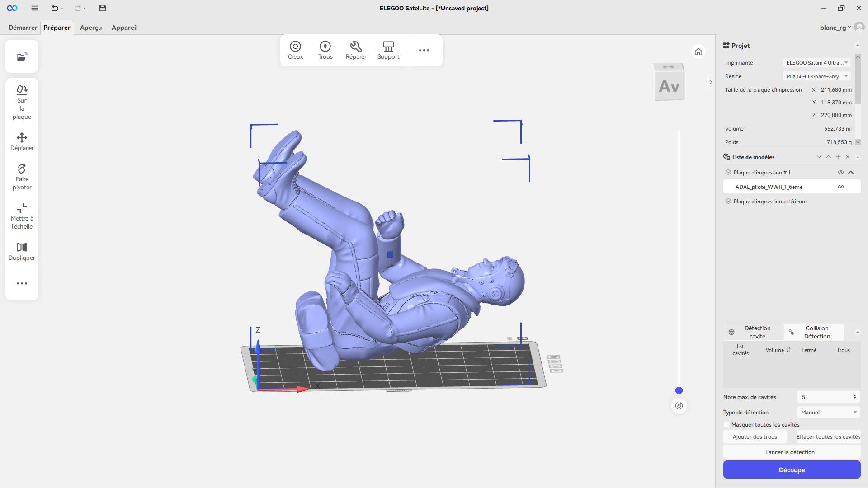
Task: Hide the ADAL_pilote_WWII_1_6eme model
Action: pos(840,187)
